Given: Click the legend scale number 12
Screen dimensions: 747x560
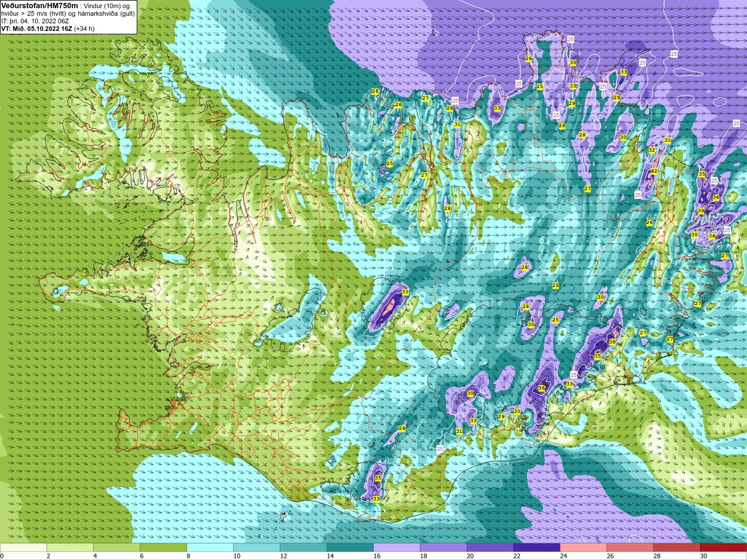Looking at the screenshot, I should click(x=284, y=556).
